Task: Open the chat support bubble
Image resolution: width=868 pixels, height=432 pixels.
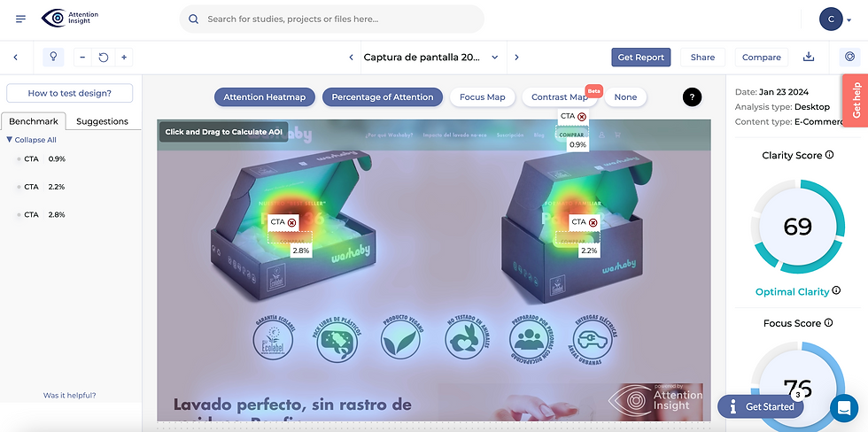Action: pos(844,408)
